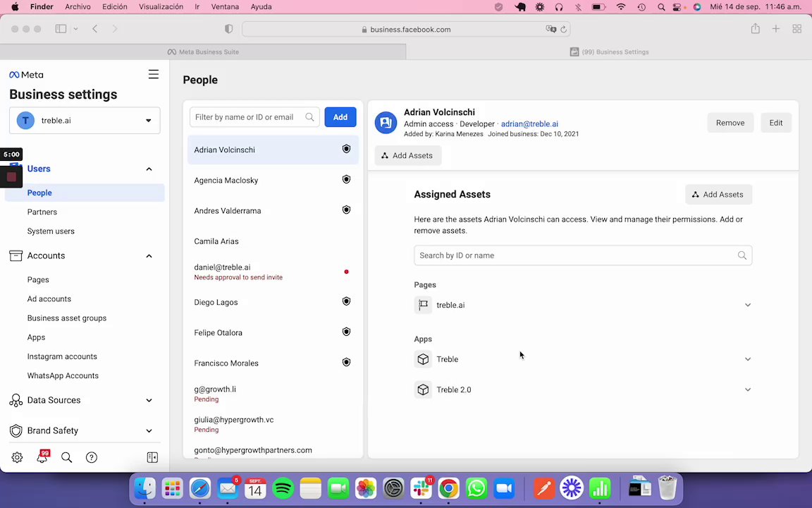Click Safari's sidebar toggle icon
The height and width of the screenshot is (508, 812).
tap(61, 29)
